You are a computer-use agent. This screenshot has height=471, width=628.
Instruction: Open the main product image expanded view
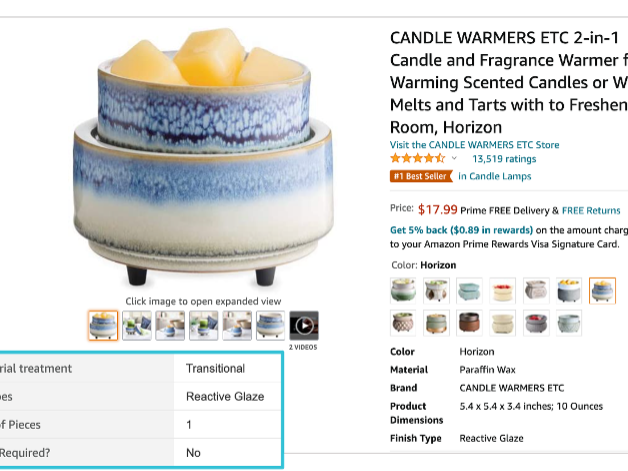tap(203, 156)
